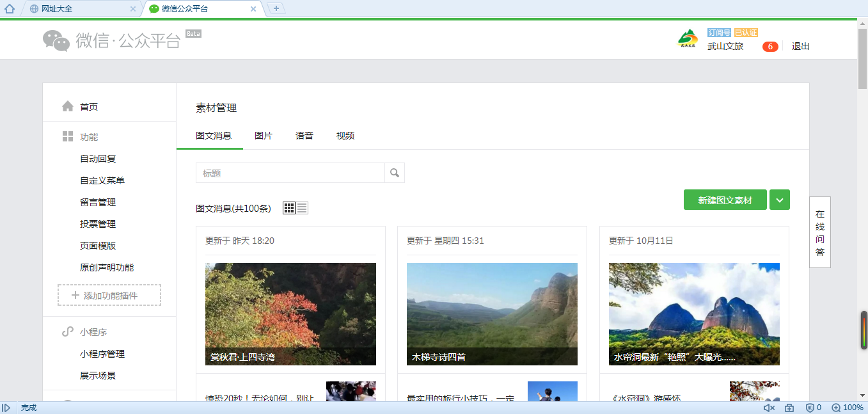
Task: Click the 武山文旅 account avatar logo
Action: point(688,39)
